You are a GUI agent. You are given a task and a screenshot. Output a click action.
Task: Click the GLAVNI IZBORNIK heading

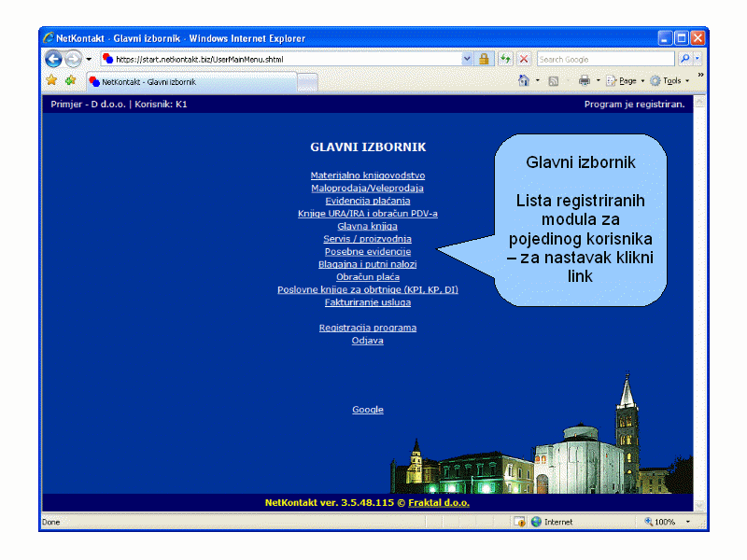tap(368, 147)
